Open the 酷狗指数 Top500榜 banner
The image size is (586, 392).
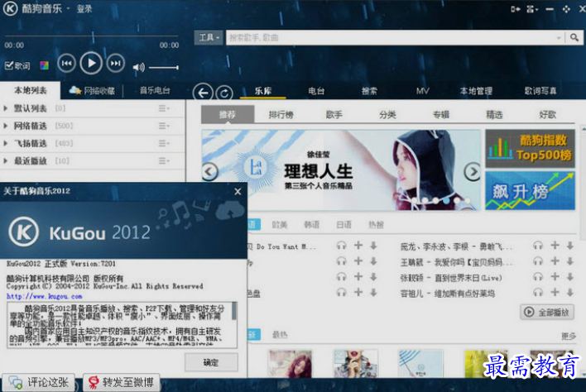click(530, 149)
